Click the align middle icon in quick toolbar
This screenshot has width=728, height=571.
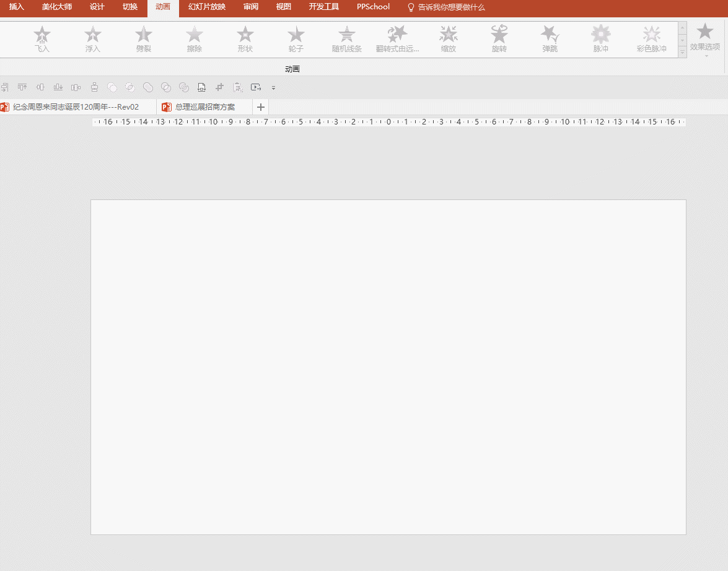(40, 87)
